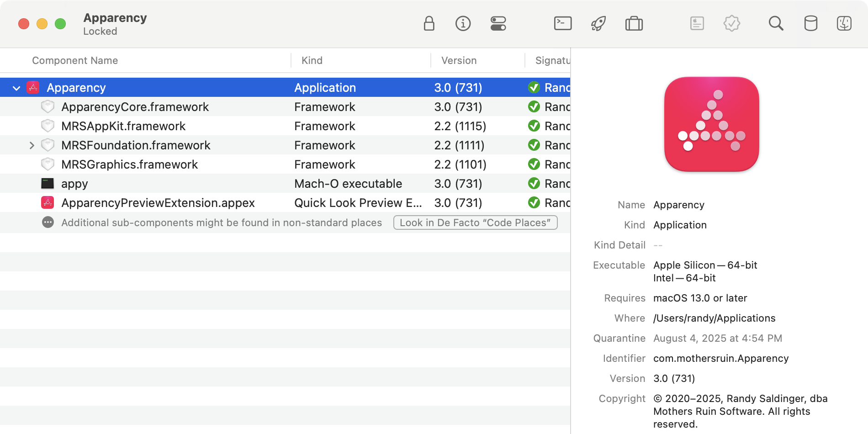Open the selected component in Terminal
The height and width of the screenshot is (434, 868).
click(x=562, y=24)
